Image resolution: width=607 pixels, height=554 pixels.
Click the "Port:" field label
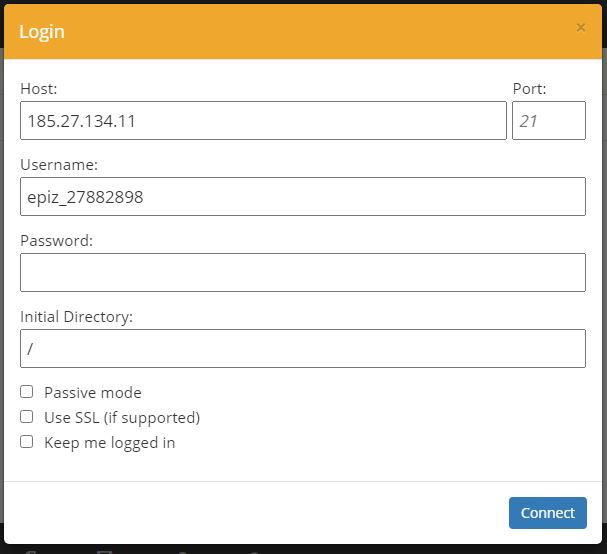[530, 89]
